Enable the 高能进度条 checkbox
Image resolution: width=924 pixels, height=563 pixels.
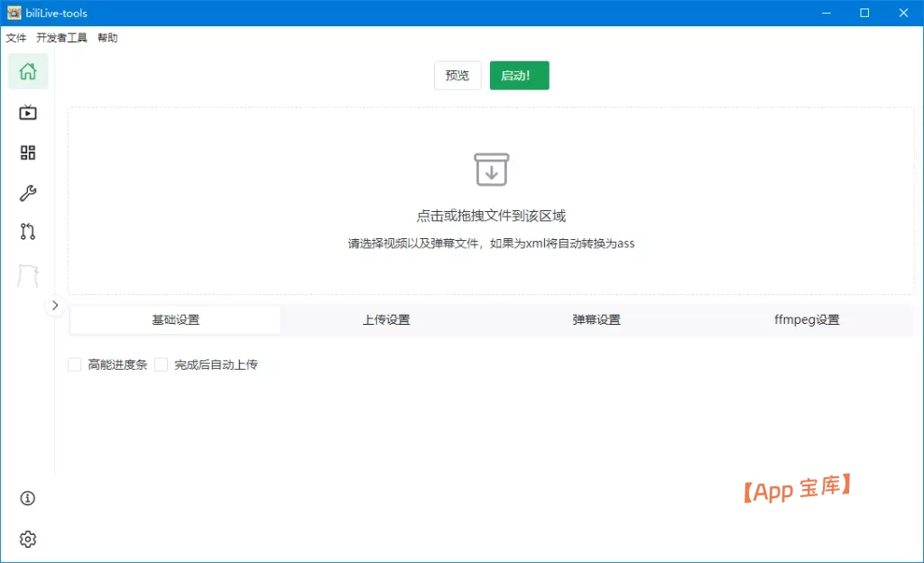75,364
